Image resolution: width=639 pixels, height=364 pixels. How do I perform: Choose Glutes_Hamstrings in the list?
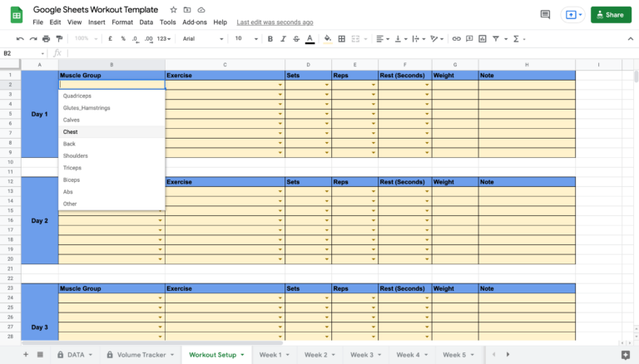(x=111, y=108)
